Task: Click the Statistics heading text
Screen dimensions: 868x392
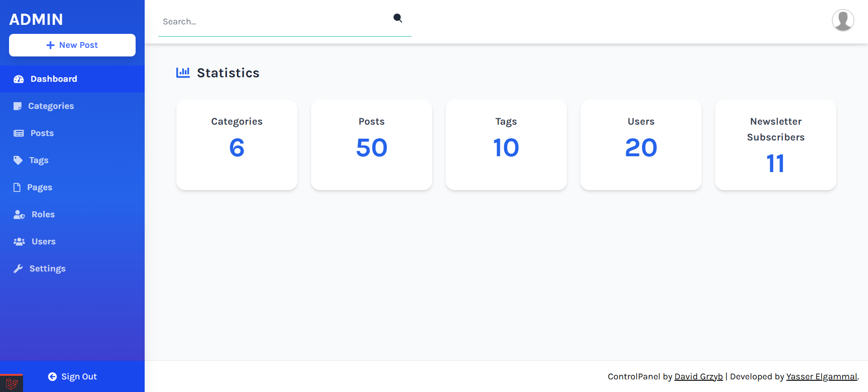Action: pos(228,73)
